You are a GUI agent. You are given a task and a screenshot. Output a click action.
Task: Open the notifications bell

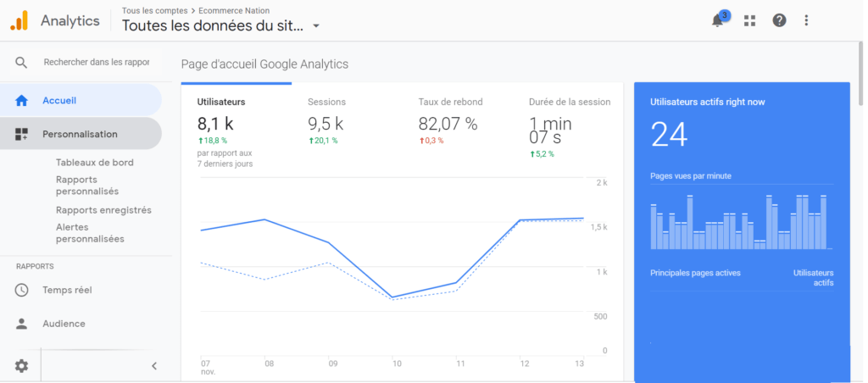pos(718,20)
